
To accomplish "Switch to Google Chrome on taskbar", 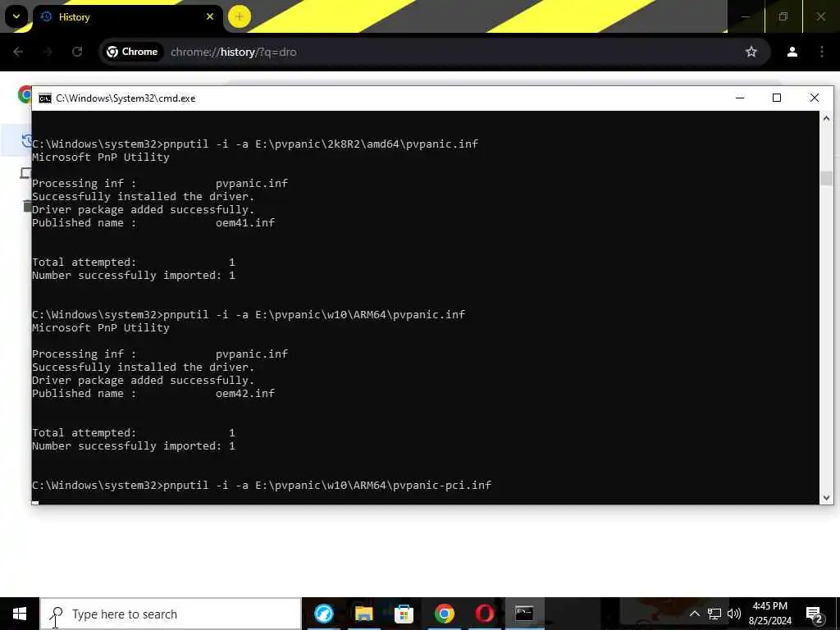I will (x=444, y=614).
